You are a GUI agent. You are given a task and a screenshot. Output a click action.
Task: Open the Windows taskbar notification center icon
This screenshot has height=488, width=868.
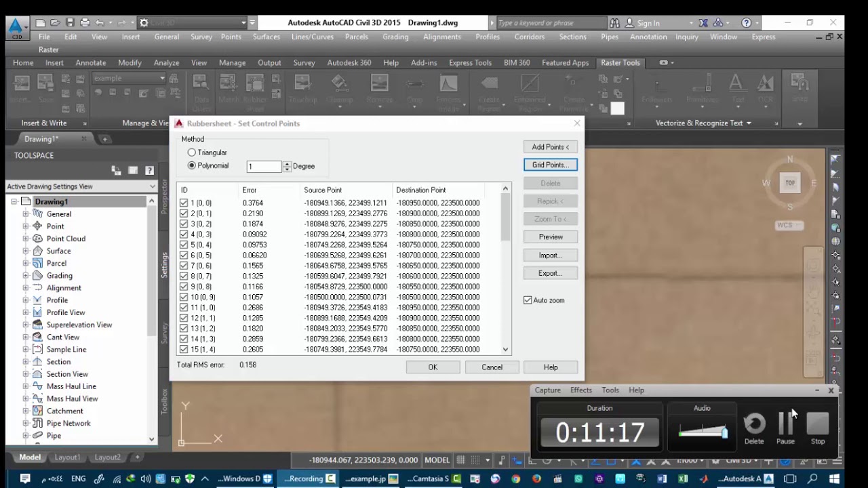coord(25,479)
